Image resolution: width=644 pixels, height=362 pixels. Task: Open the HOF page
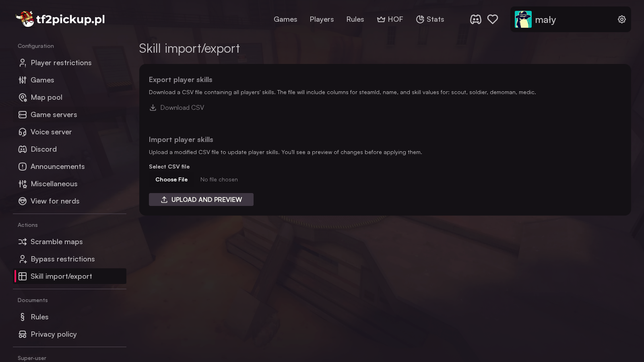(390, 19)
